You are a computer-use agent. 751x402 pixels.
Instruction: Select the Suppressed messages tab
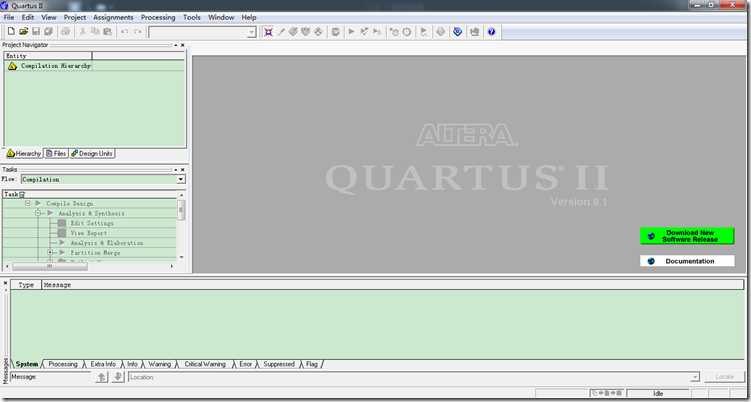279,364
